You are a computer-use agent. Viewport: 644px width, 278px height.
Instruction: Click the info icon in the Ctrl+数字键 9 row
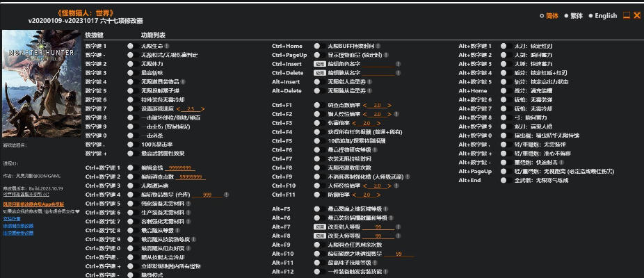[193, 239]
